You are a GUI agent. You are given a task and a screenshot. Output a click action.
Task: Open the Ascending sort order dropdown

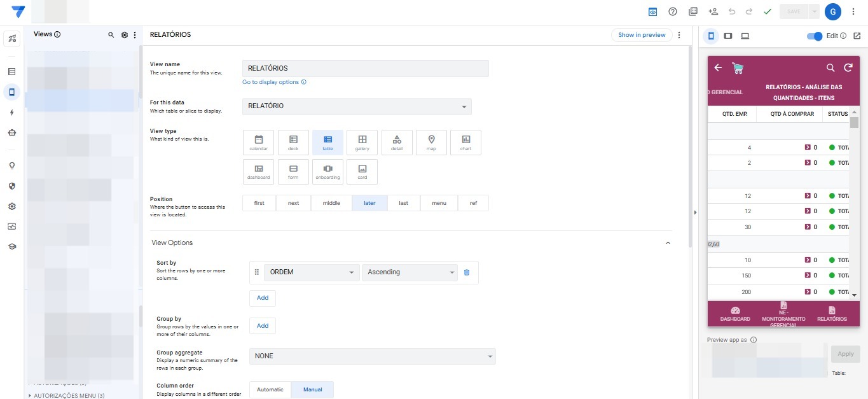coord(410,272)
